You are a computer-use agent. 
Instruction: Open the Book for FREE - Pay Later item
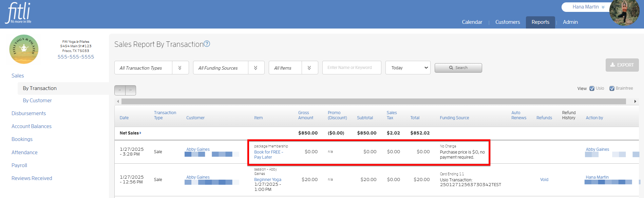coord(268,155)
